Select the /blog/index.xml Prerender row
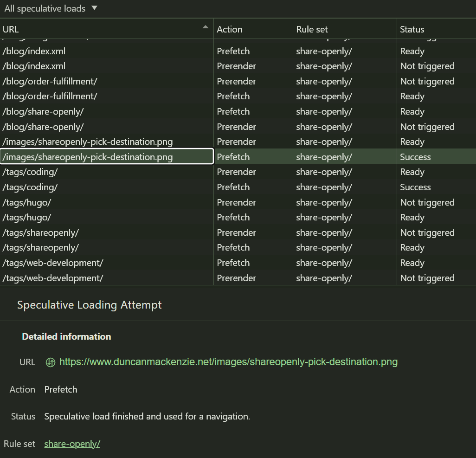Viewport: 476px width, 458px height. pyautogui.click(x=107, y=66)
